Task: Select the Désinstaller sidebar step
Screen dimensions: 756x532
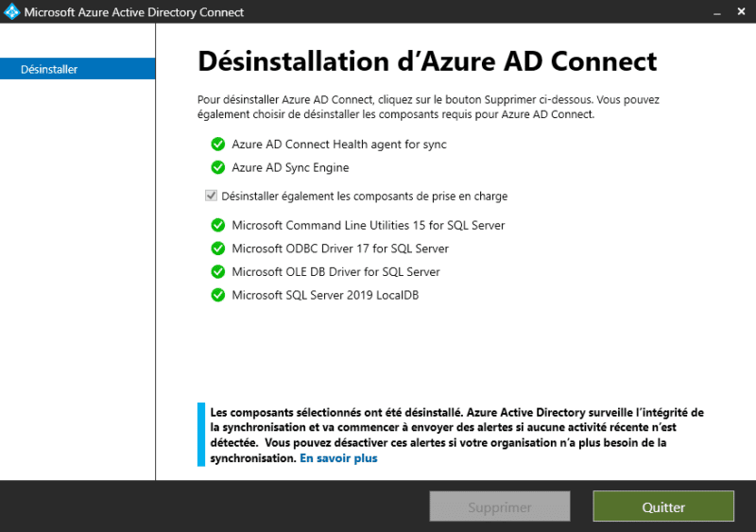Action: [77, 69]
